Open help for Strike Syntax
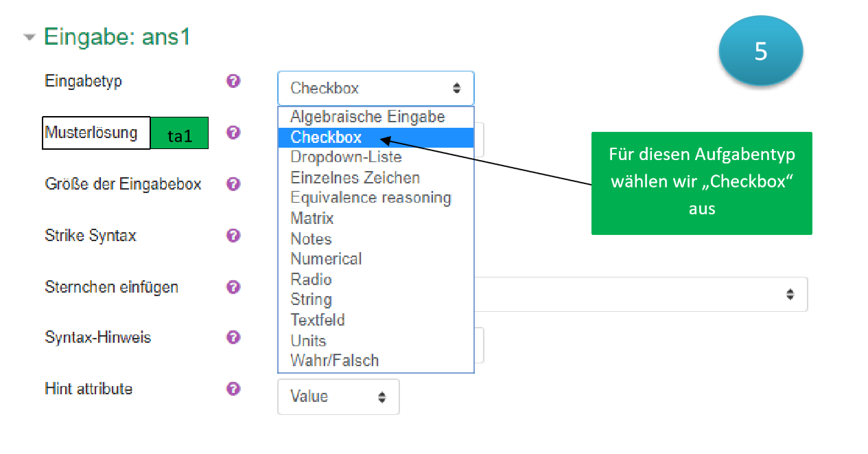This screenshot has height=454, width=868. click(x=233, y=236)
